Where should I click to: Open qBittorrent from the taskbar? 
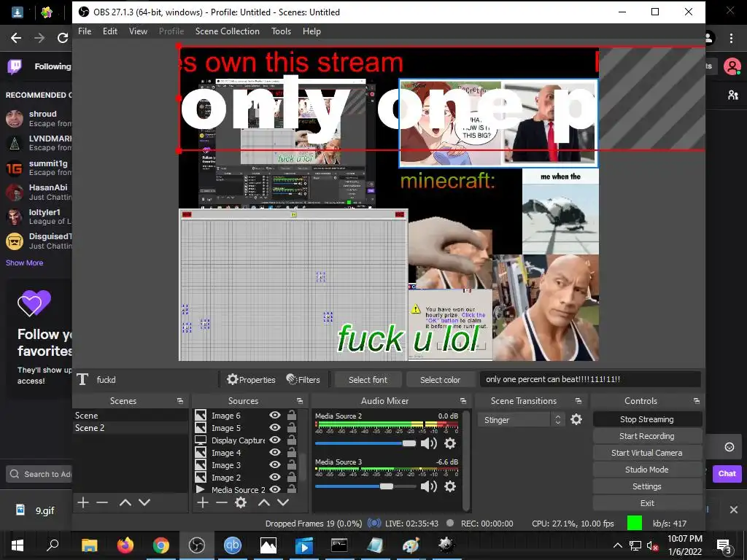click(x=233, y=545)
